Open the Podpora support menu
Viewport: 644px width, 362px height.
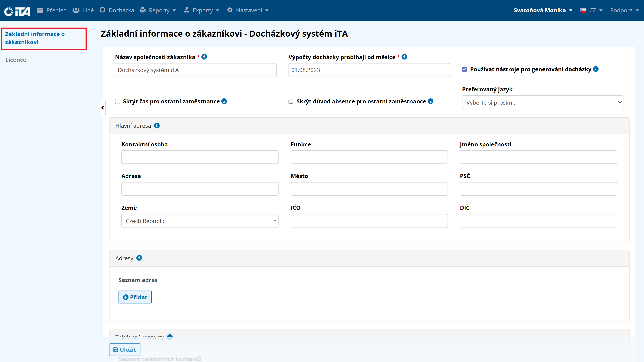[624, 10]
